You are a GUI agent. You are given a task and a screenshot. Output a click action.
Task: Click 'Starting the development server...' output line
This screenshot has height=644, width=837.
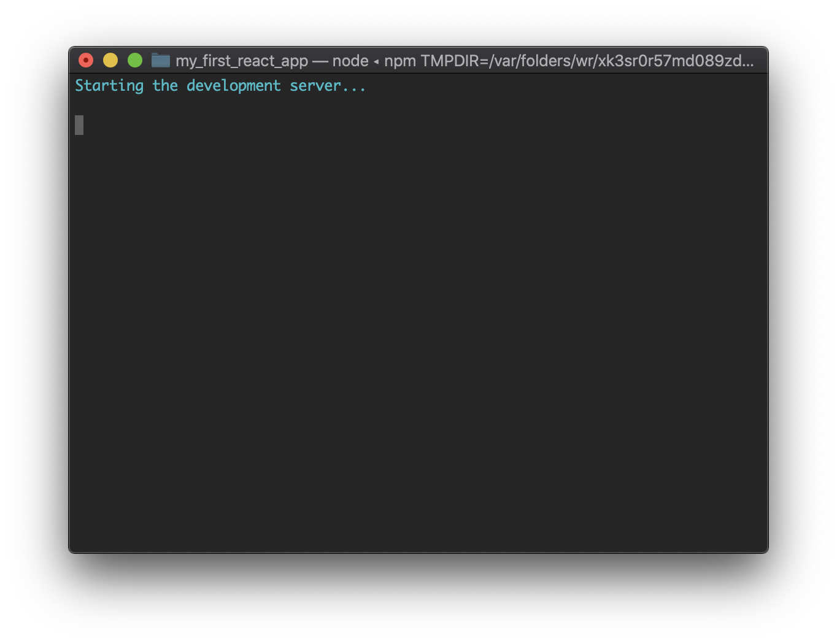pos(220,86)
